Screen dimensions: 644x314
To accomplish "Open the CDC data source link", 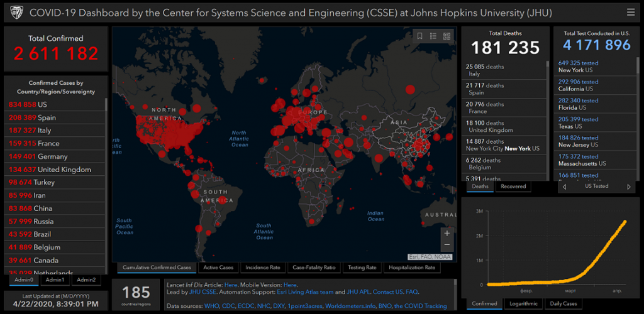I will [228, 306].
